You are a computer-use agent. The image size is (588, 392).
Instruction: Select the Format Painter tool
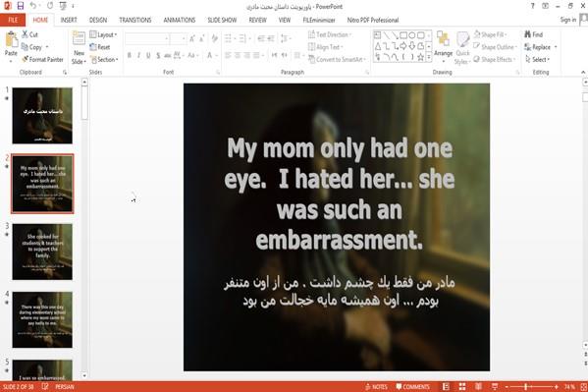(x=43, y=59)
